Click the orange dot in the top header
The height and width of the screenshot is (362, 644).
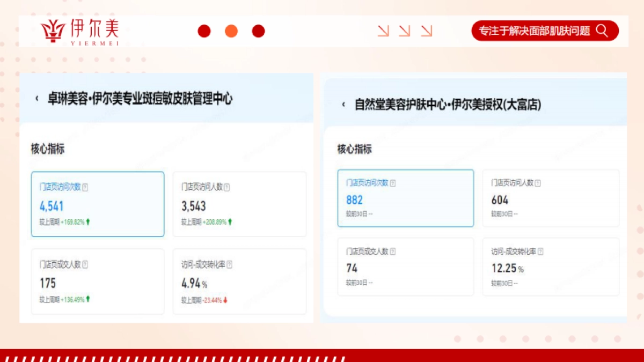pyautogui.click(x=231, y=31)
